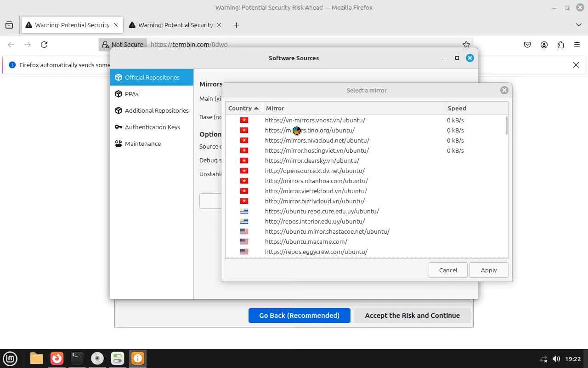
Task: Open the Firefox account icon
Action: tap(544, 45)
